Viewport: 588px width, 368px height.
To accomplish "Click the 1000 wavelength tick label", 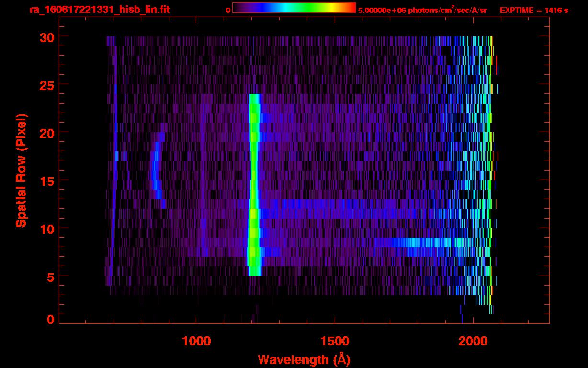I will pos(196,341).
